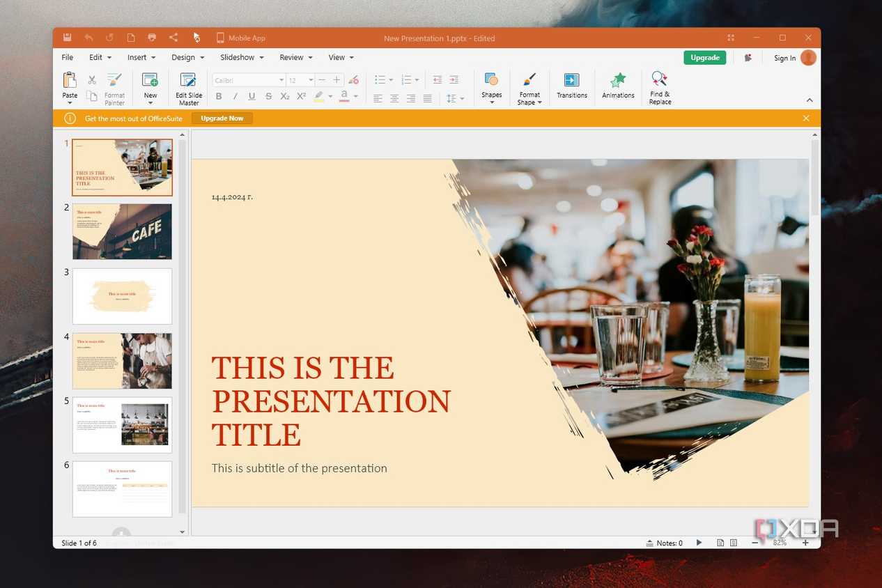Apply the red font color
882x588 pixels.
344,97
